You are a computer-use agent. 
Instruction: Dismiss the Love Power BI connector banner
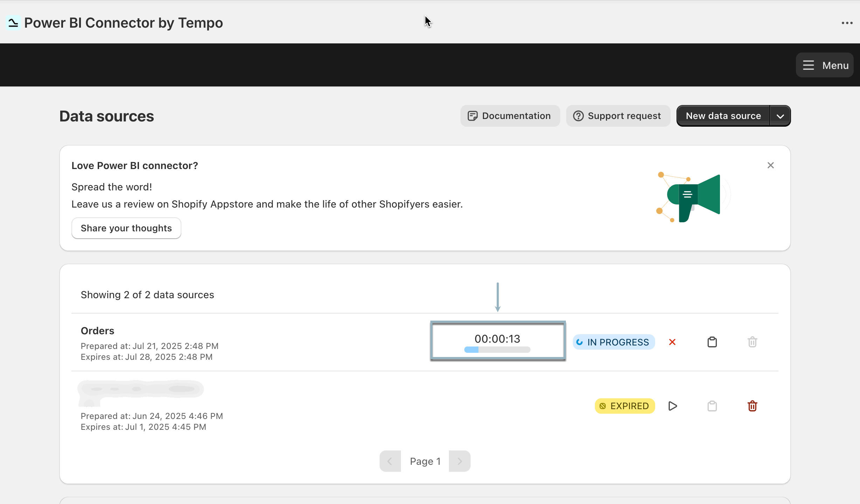pos(771,165)
